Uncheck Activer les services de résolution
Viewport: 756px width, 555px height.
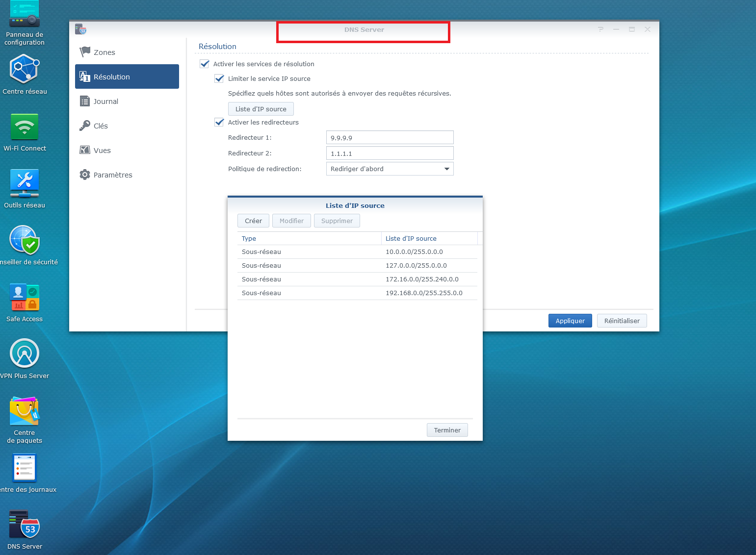pyautogui.click(x=205, y=64)
